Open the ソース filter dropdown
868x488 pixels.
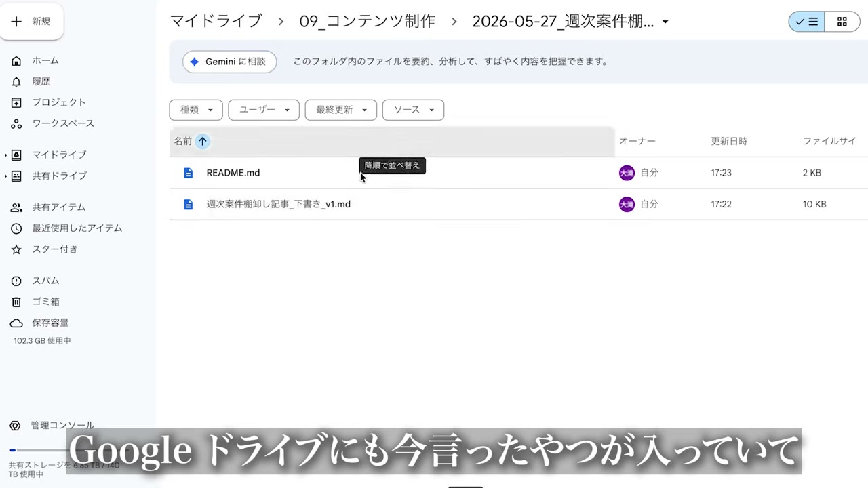(413, 110)
